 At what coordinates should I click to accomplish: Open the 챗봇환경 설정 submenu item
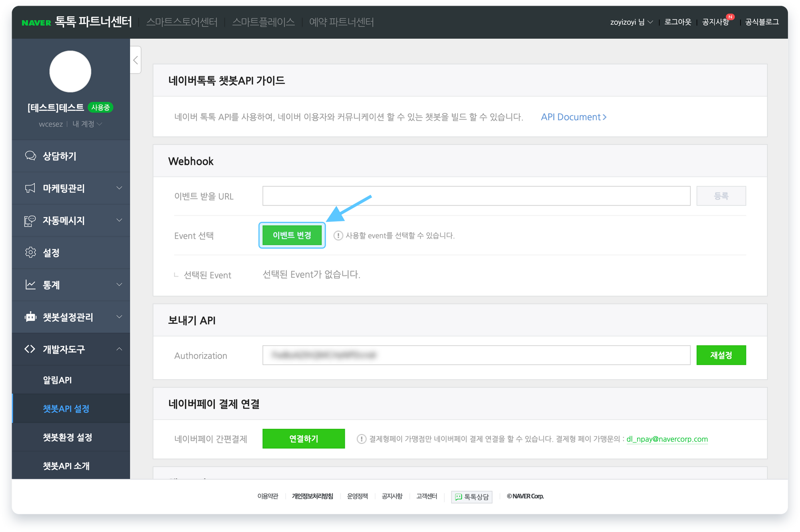68,437
